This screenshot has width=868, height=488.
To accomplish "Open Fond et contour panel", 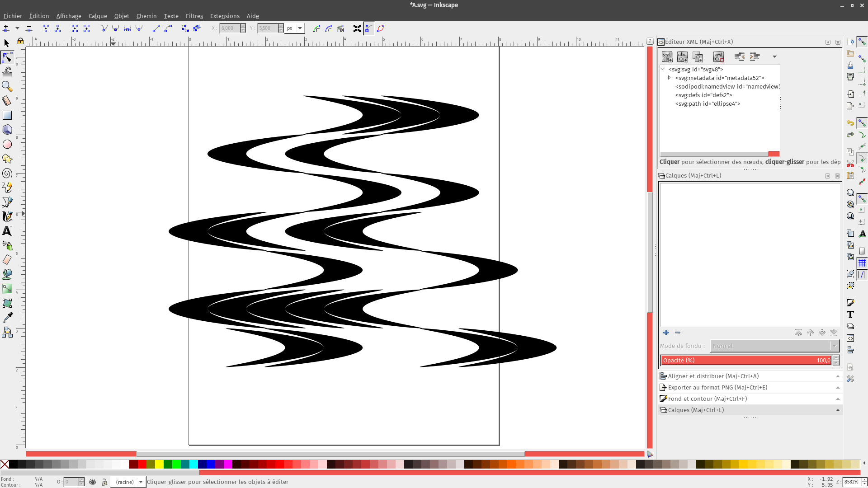I will pos(707,399).
